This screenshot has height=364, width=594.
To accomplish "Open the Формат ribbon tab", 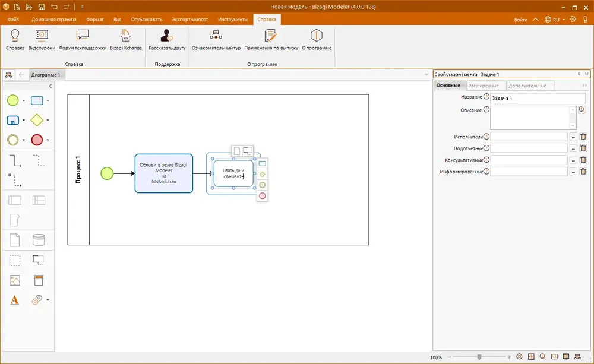I will coord(94,20).
